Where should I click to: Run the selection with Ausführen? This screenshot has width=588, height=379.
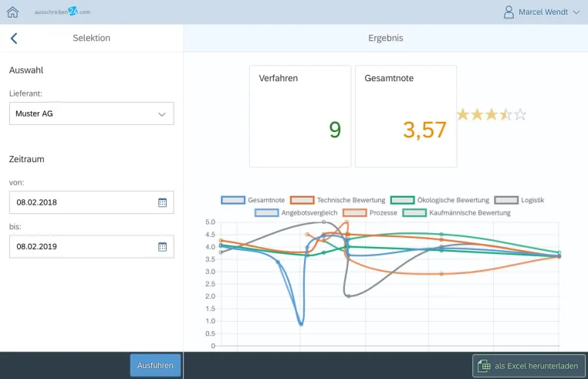point(155,365)
